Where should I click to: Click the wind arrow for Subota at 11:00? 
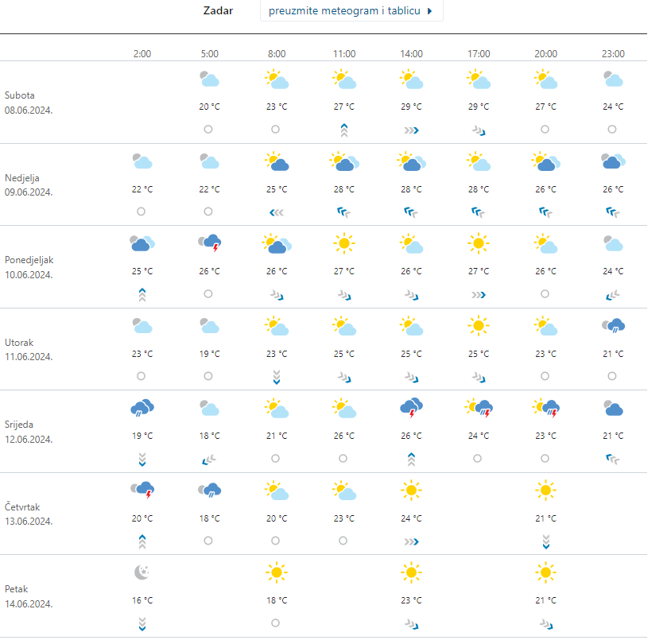click(x=343, y=130)
